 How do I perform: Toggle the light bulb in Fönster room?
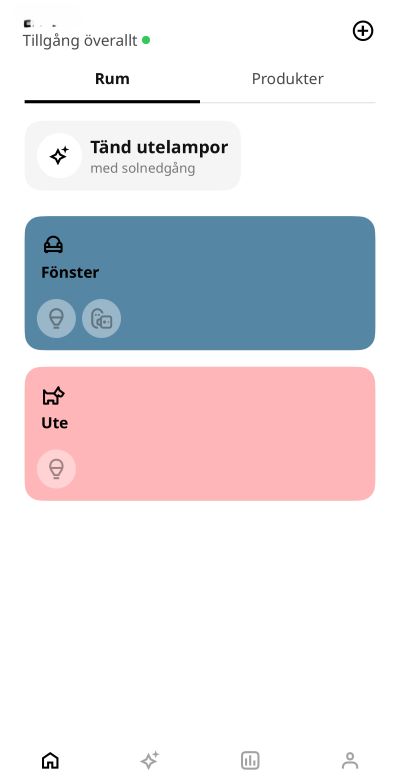(56, 318)
